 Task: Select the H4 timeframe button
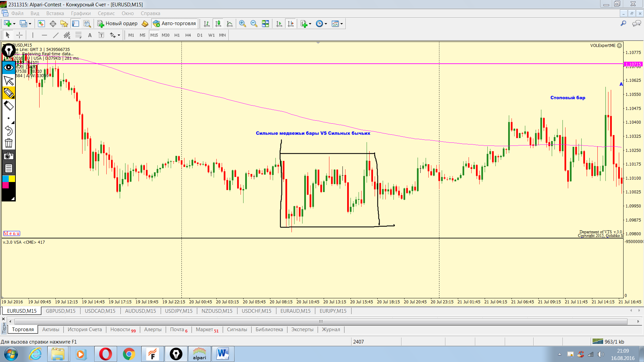(188, 35)
